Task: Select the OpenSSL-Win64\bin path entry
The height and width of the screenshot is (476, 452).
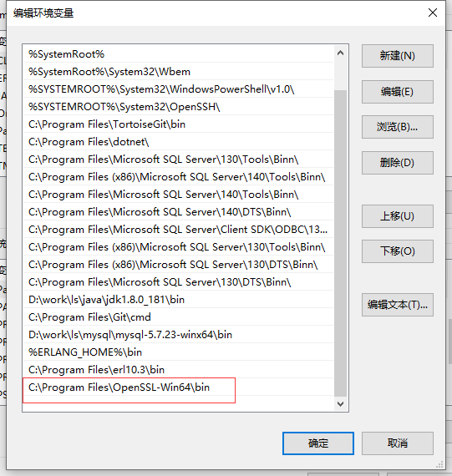Action: click(x=178, y=387)
